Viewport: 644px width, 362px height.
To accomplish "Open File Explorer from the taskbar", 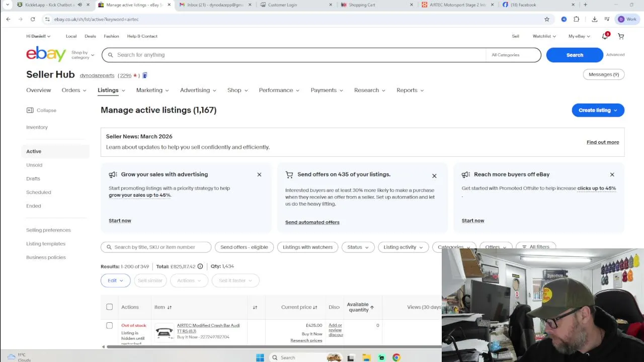I will 366,357.
